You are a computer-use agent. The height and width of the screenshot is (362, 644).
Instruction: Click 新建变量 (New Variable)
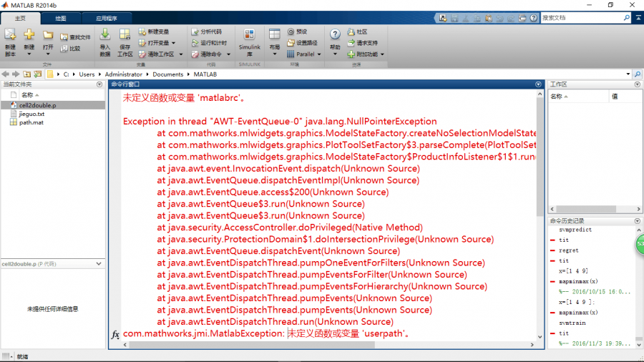tap(154, 31)
